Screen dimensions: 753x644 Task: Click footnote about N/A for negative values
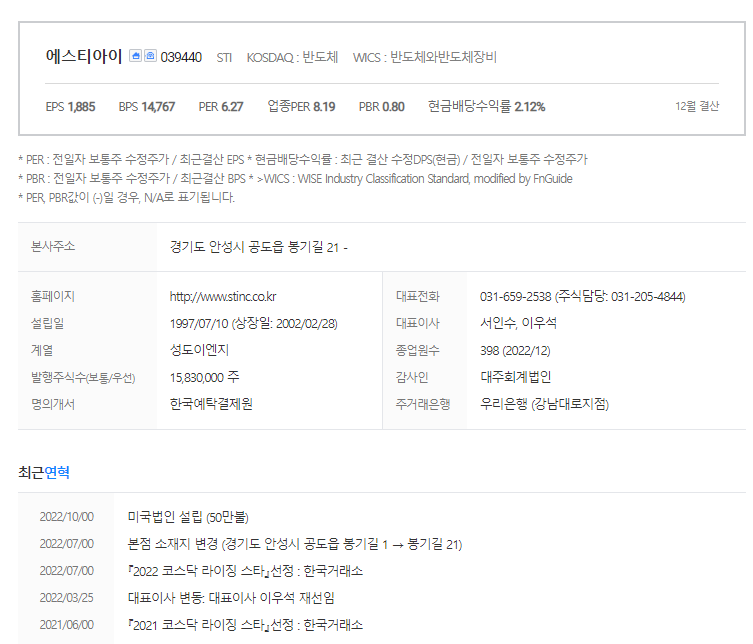(x=127, y=197)
